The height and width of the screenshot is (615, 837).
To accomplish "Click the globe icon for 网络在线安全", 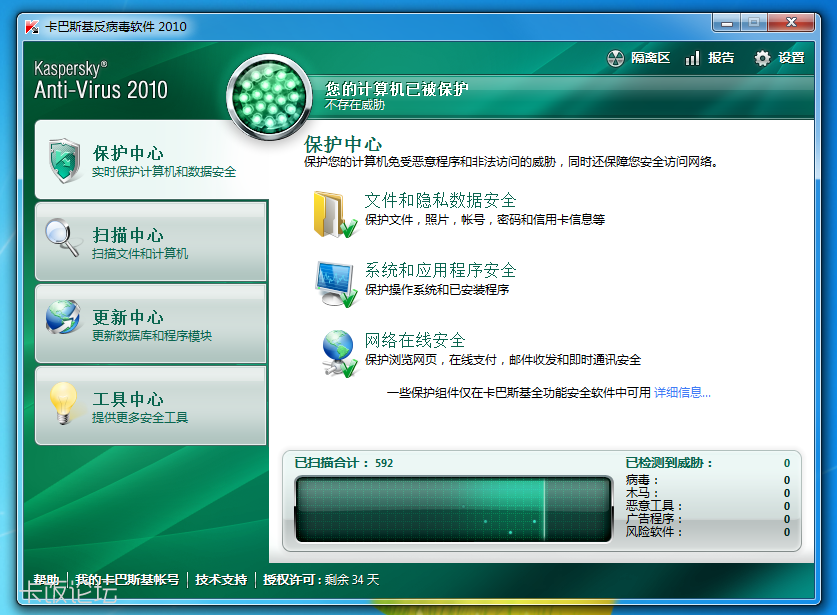I will (x=338, y=353).
